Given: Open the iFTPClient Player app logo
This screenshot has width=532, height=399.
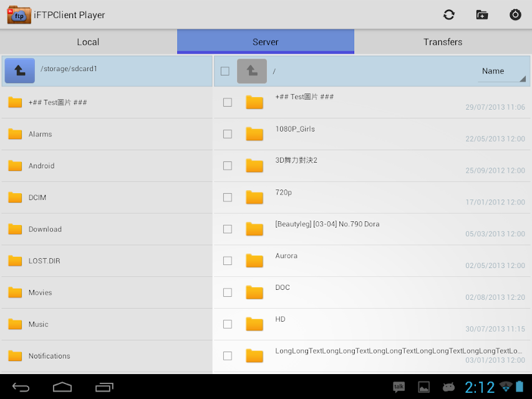Looking at the screenshot, I should [x=19, y=14].
